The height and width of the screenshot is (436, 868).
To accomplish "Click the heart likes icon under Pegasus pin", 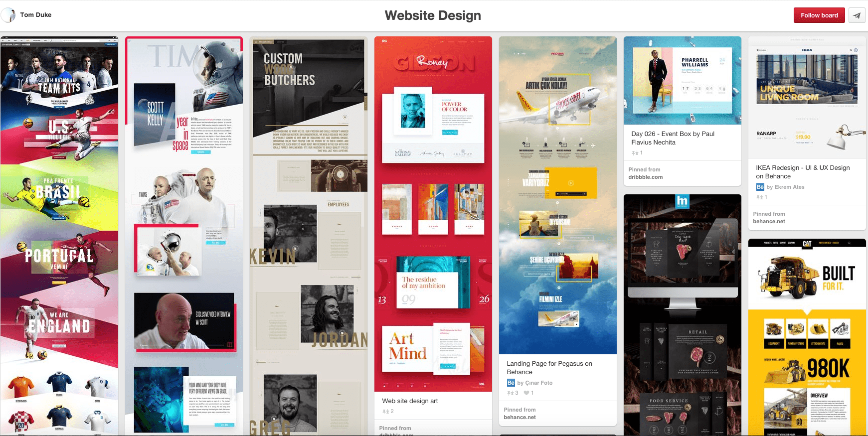I will (526, 393).
